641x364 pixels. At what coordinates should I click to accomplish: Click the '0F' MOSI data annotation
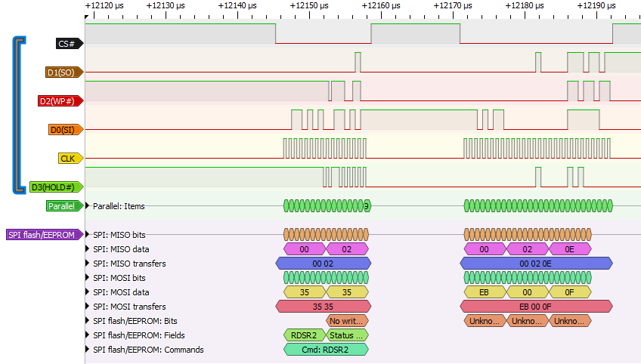570,292
